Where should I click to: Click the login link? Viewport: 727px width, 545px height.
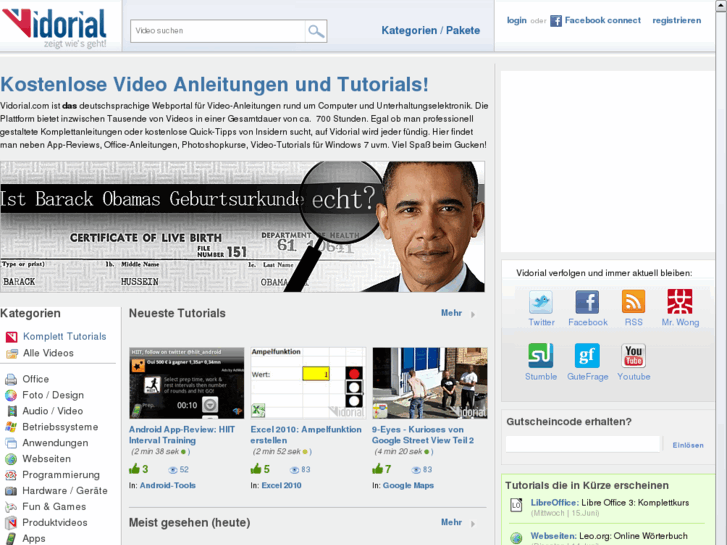(x=517, y=20)
